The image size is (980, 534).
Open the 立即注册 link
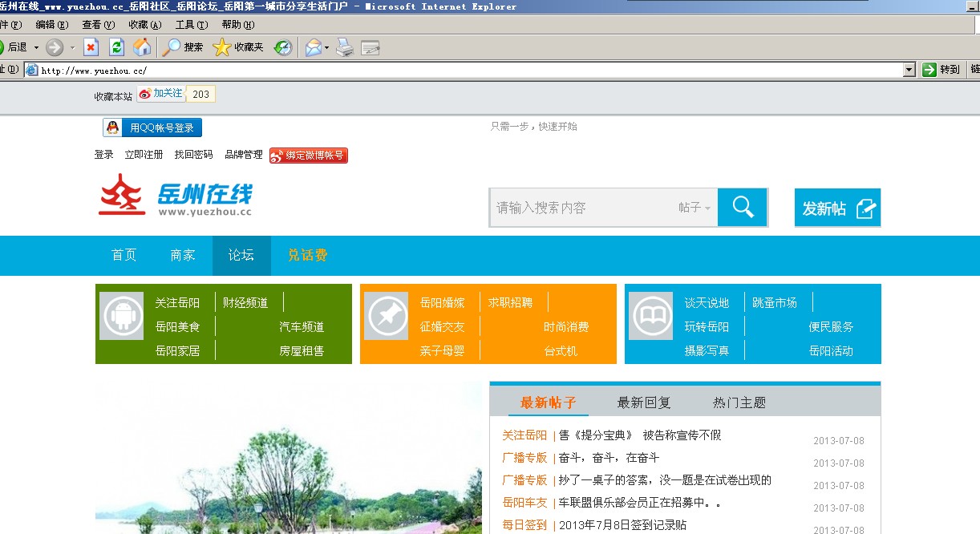pos(144,155)
